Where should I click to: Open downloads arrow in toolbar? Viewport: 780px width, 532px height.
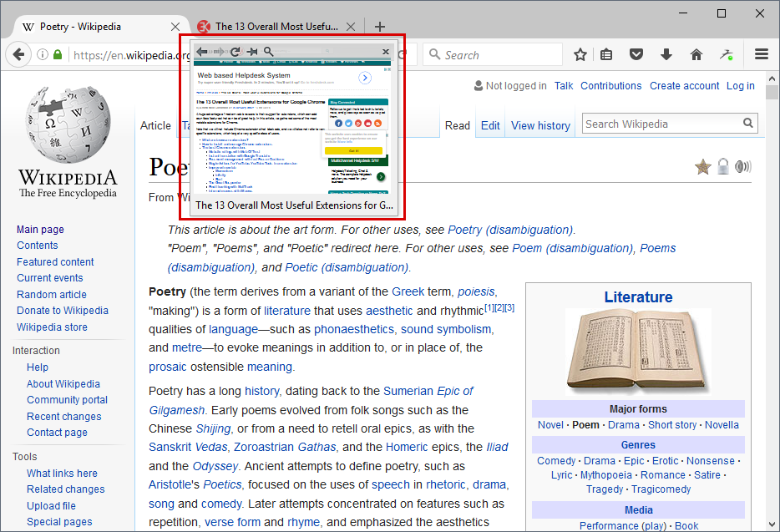(666, 54)
